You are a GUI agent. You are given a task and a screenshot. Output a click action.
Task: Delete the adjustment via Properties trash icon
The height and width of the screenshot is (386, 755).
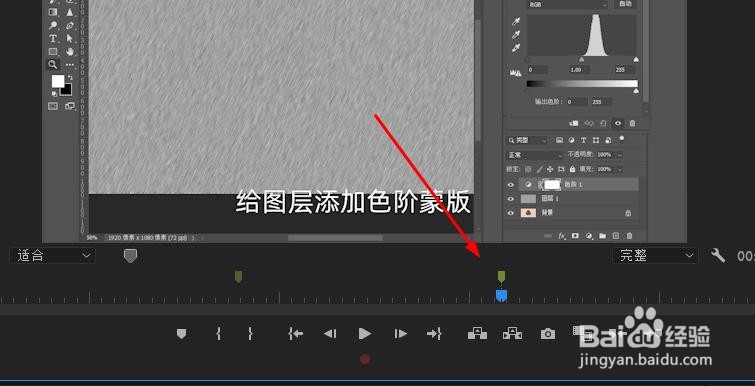click(632, 123)
